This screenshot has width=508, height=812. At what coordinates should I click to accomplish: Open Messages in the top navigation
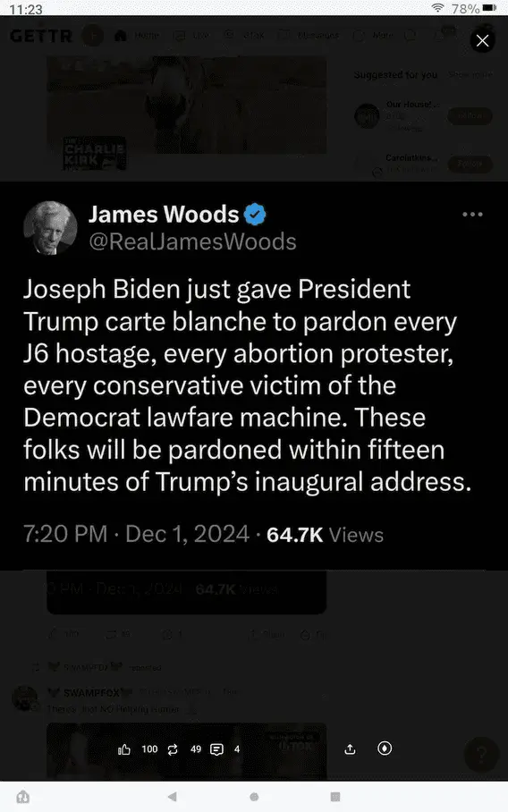click(x=309, y=35)
